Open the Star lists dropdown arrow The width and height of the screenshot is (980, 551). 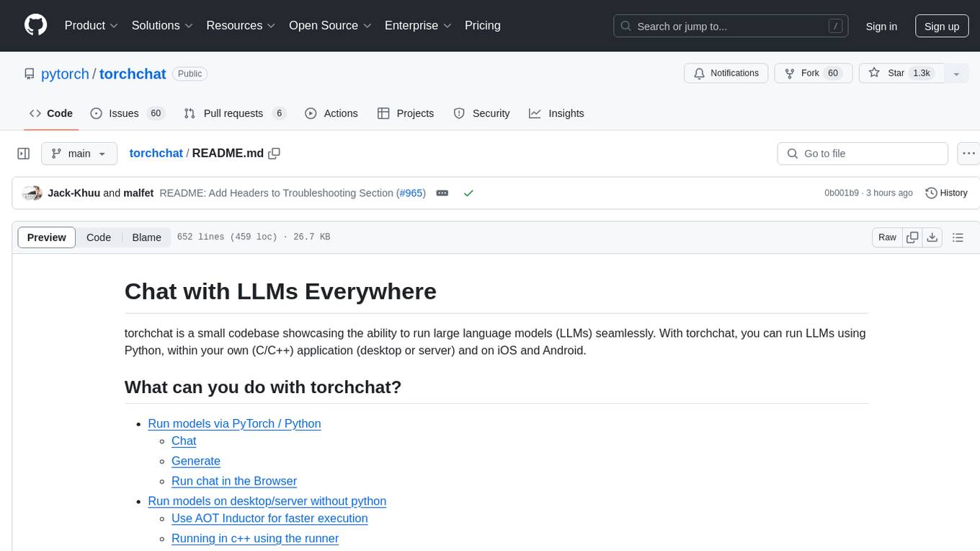click(x=956, y=74)
